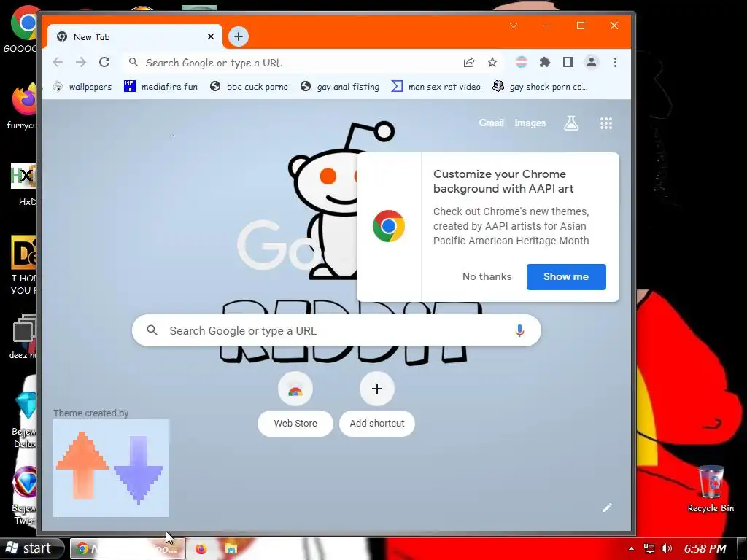This screenshot has height=560, width=747.
Task: Click the theme creator arrows image
Action: pyautogui.click(x=111, y=467)
